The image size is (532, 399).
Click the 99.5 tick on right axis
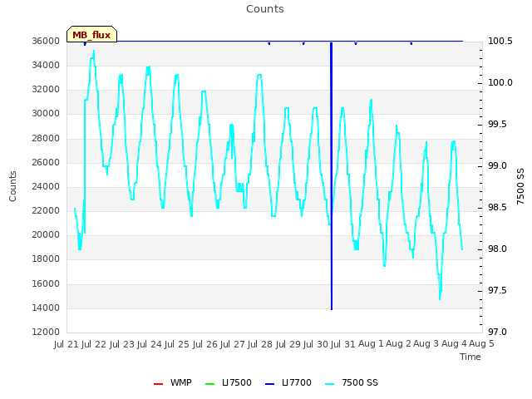497,125
